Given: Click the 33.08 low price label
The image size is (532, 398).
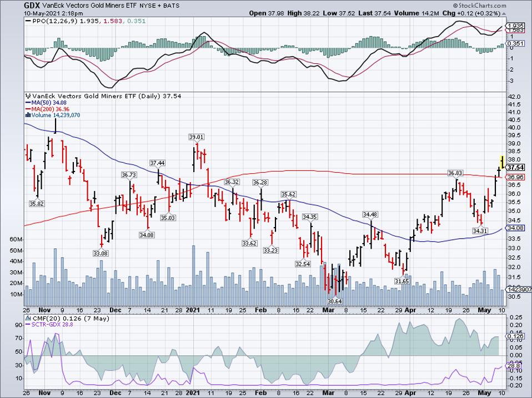Looking at the screenshot, I should pos(101,253).
